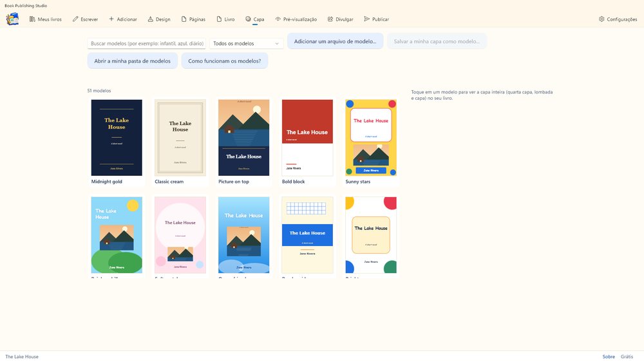The height and width of the screenshot is (362, 644).
Task: Click the Picture on top label
Action: pyautogui.click(x=234, y=182)
